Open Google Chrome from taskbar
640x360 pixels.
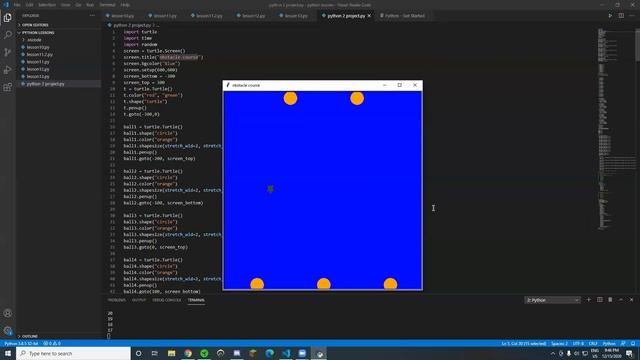pos(188,353)
